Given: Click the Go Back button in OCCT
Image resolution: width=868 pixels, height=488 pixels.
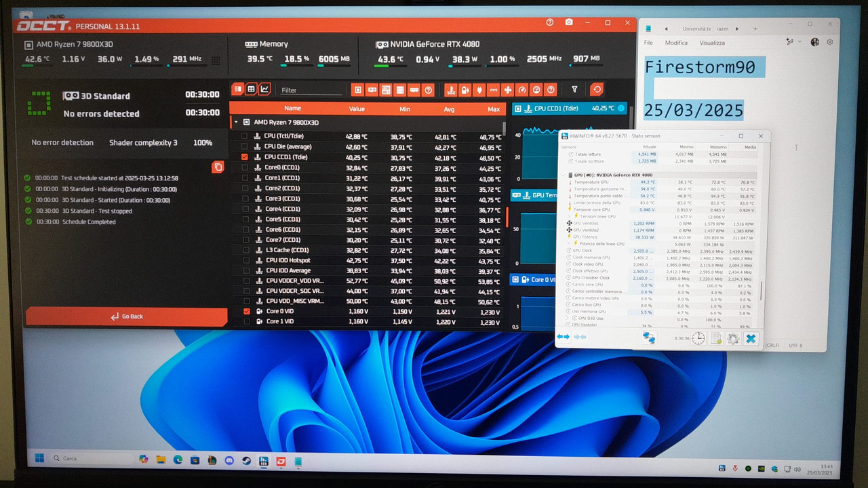Looking at the screenshot, I should (x=126, y=317).
